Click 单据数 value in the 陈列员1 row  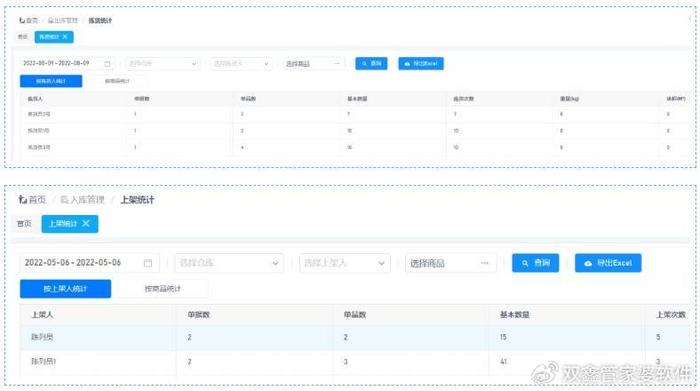(x=190, y=362)
